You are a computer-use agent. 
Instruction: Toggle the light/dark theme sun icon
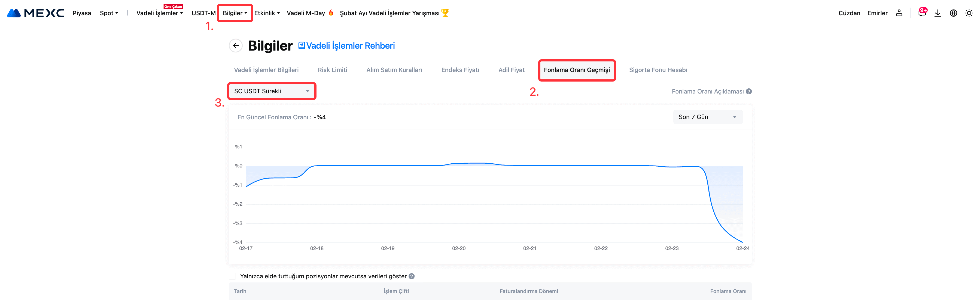click(969, 13)
